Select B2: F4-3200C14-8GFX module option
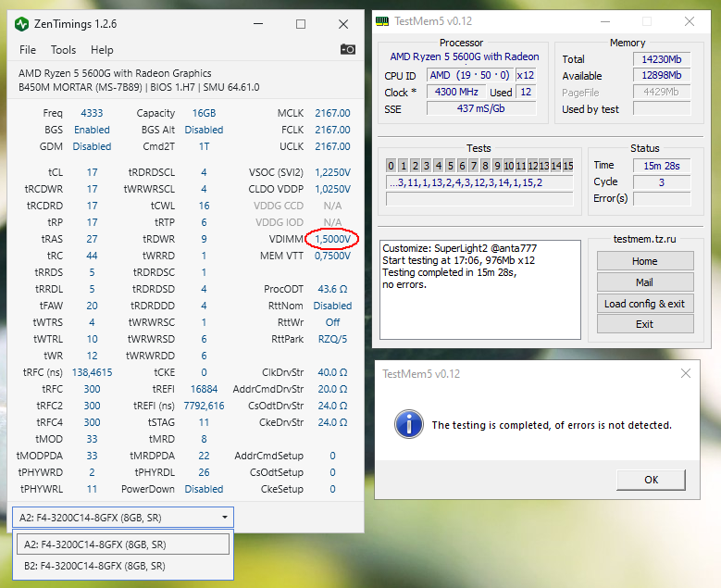The height and width of the screenshot is (588, 721). tap(123, 566)
